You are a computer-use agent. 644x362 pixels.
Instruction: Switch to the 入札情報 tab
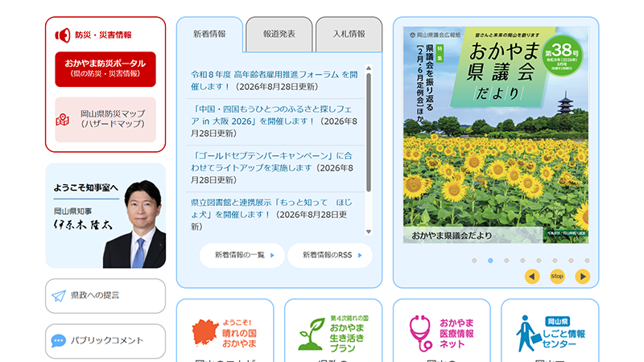click(349, 35)
